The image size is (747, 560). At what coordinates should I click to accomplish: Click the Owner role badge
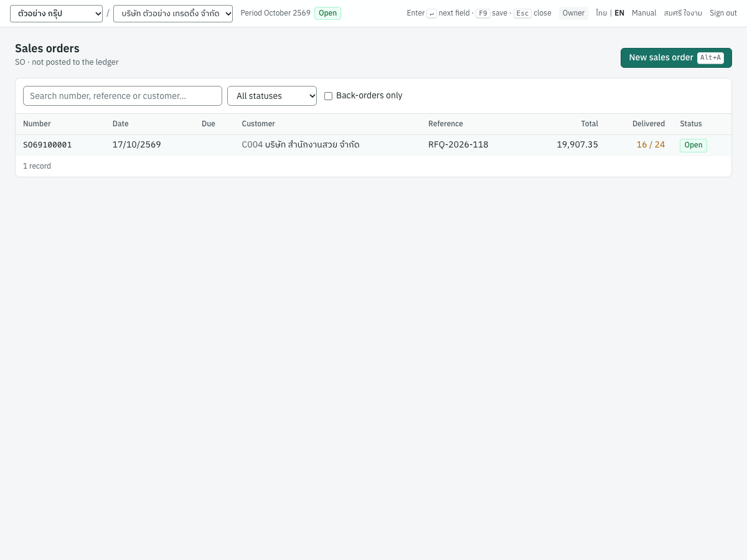(x=573, y=13)
